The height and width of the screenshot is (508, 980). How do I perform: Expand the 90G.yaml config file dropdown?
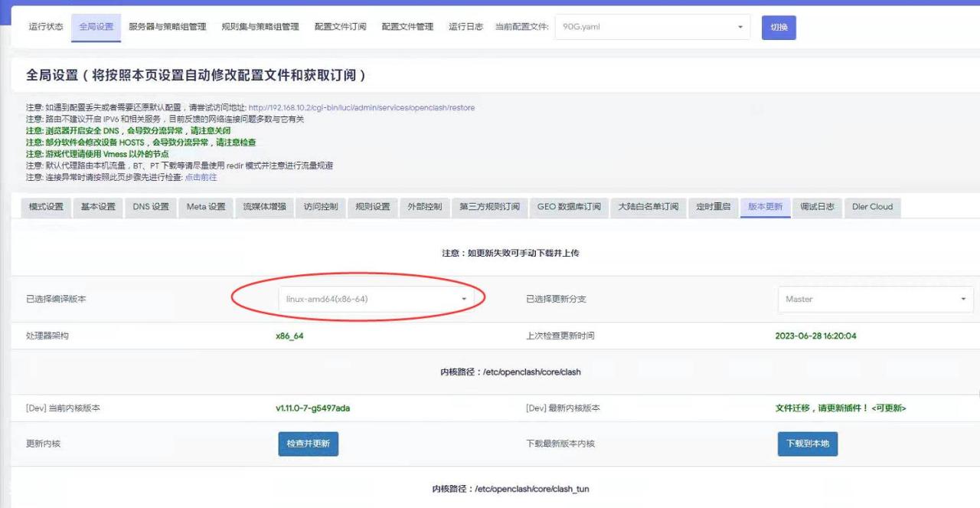pyautogui.click(x=652, y=27)
